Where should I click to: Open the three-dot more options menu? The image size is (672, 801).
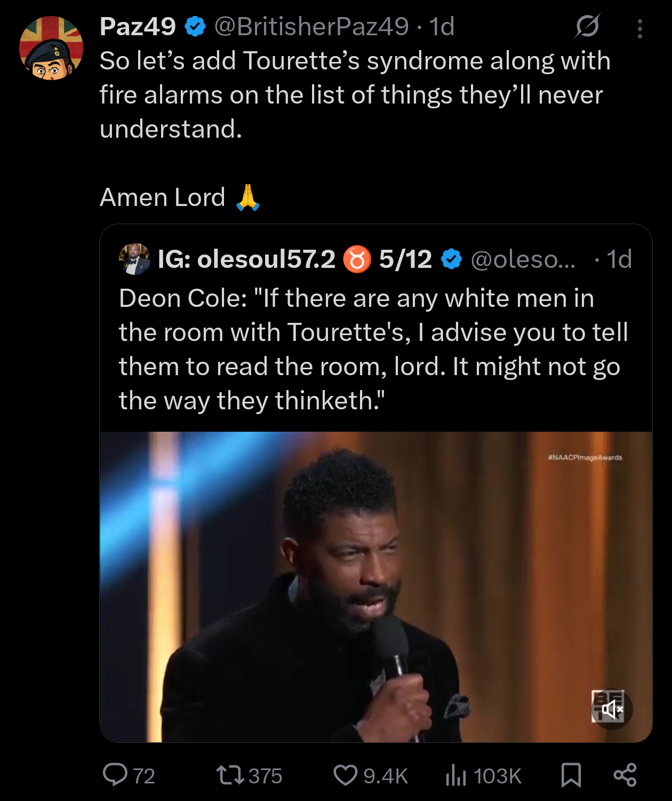pos(639,29)
